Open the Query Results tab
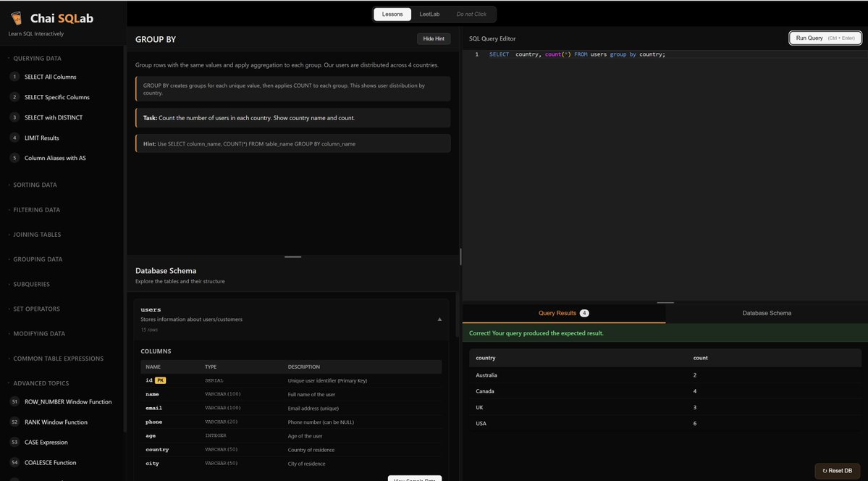868x481 pixels. pyautogui.click(x=563, y=313)
